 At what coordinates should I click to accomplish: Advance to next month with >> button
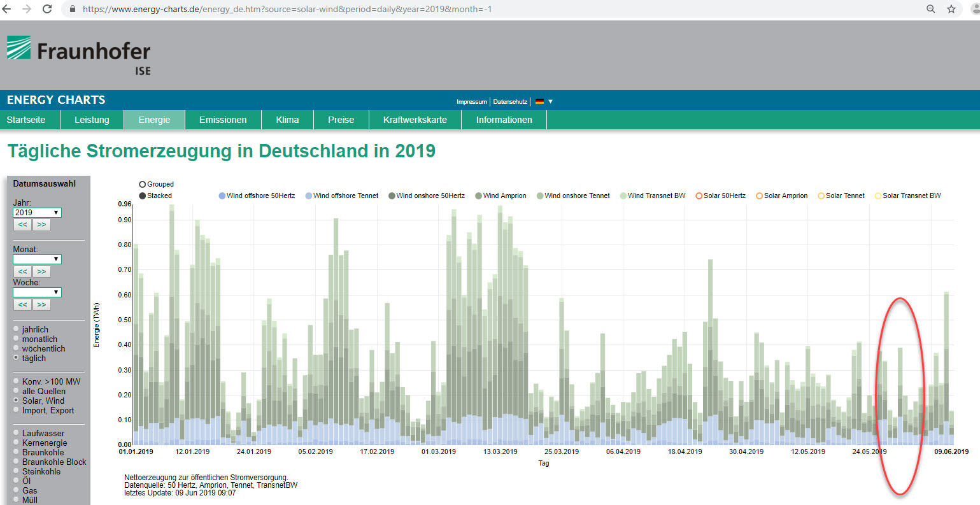[41, 271]
